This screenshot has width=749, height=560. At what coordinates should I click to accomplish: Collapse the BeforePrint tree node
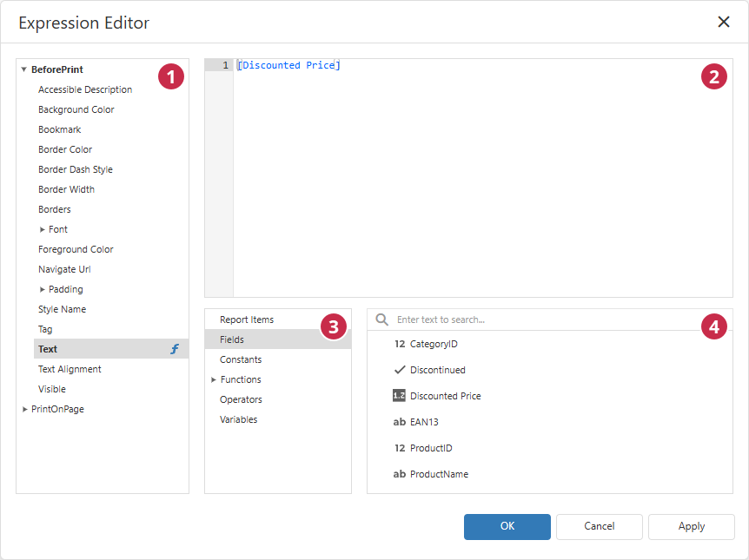pos(23,69)
